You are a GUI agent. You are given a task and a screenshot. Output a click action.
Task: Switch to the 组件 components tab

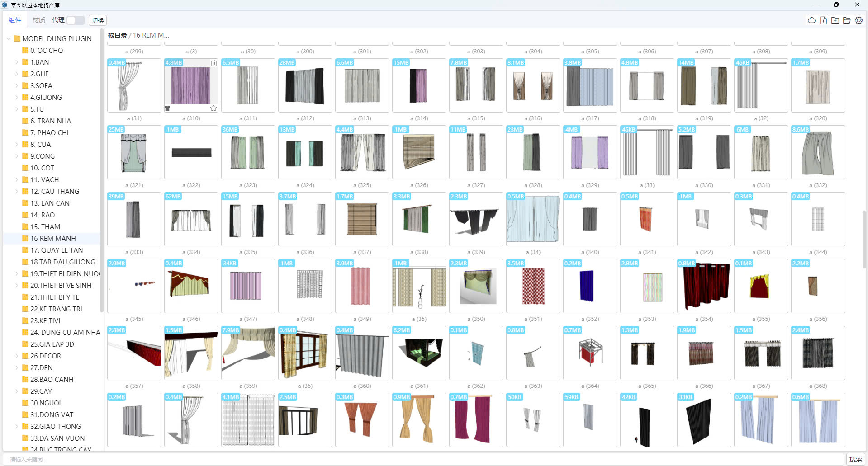[x=15, y=20]
